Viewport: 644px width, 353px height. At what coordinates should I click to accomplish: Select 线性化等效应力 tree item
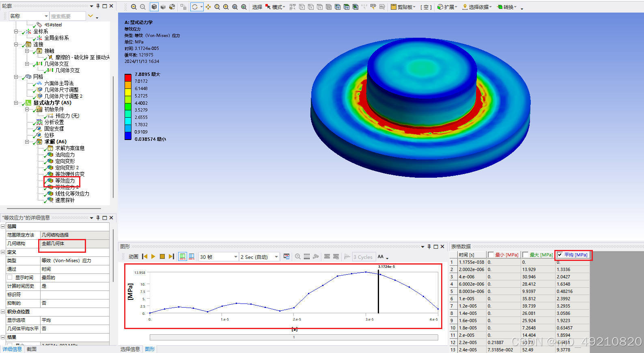pos(72,194)
